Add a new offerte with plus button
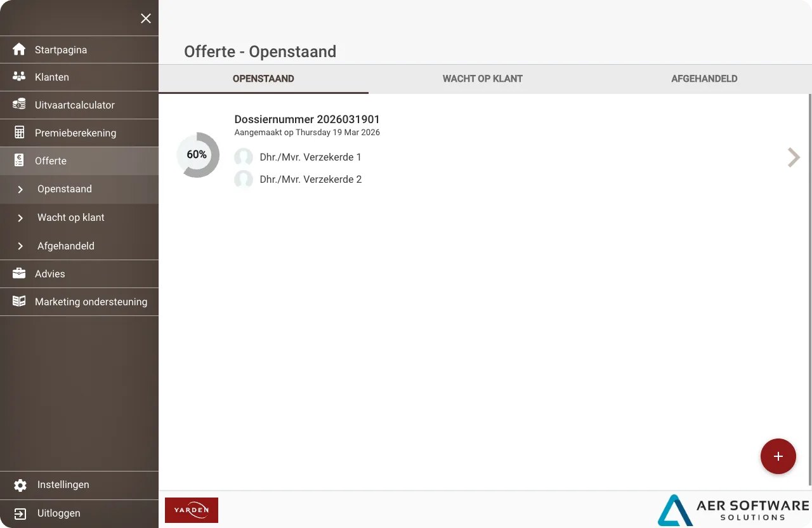Screen dimensions: 812x528 778,456
